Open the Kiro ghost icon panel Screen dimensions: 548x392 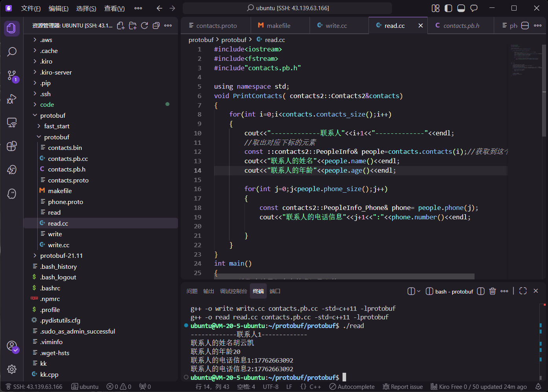coord(12,193)
